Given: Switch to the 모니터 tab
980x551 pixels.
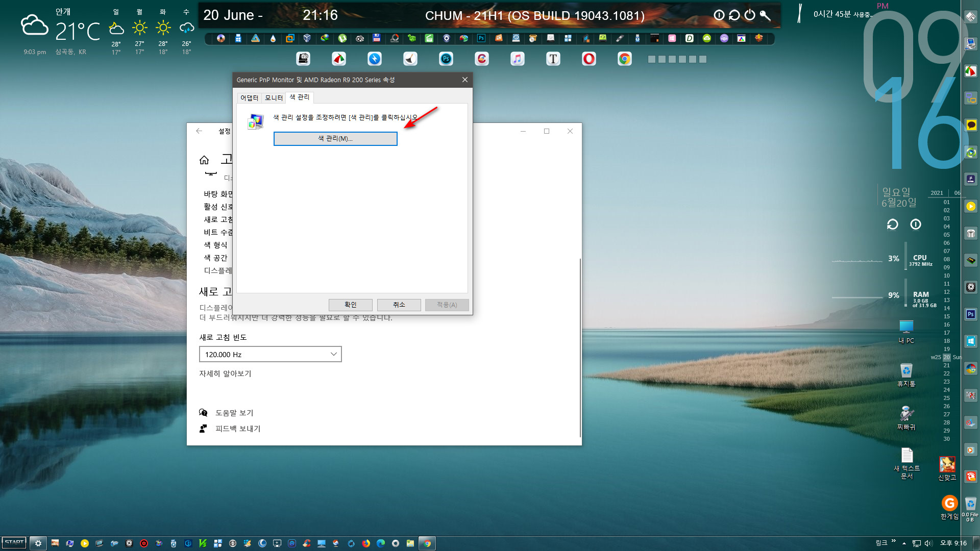Looking at the screenshot, I should [x=274, y=98].
